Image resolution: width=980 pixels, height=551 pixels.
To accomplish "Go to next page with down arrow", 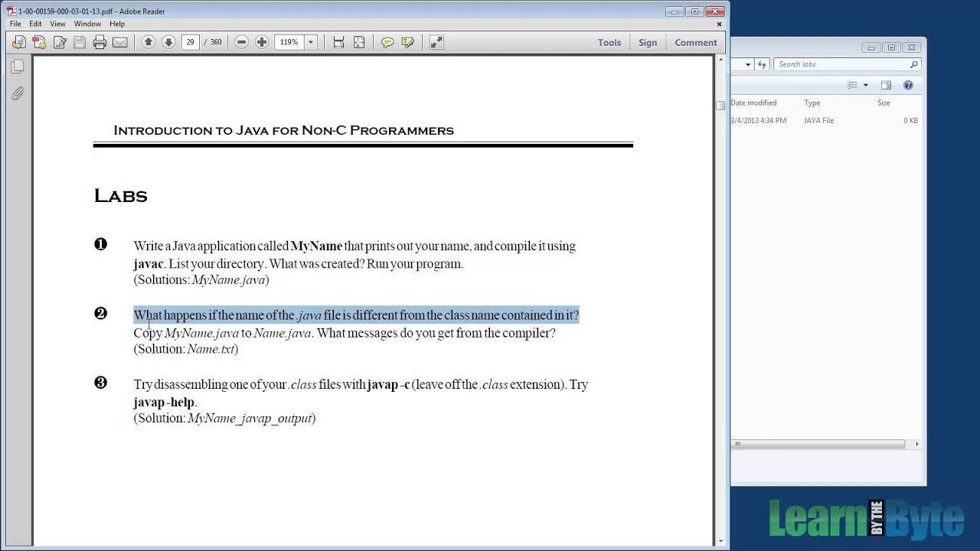I will point(168,42).
